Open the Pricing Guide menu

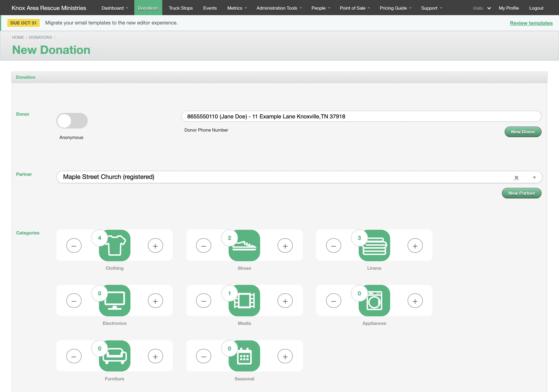point(395,8)
